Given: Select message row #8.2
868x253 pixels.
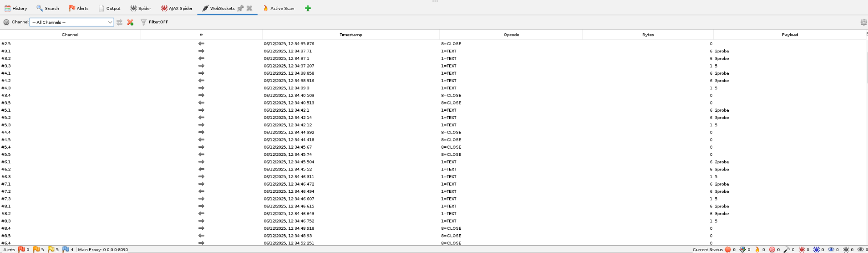Looking at the screenshot, I should tap(433, 213).
